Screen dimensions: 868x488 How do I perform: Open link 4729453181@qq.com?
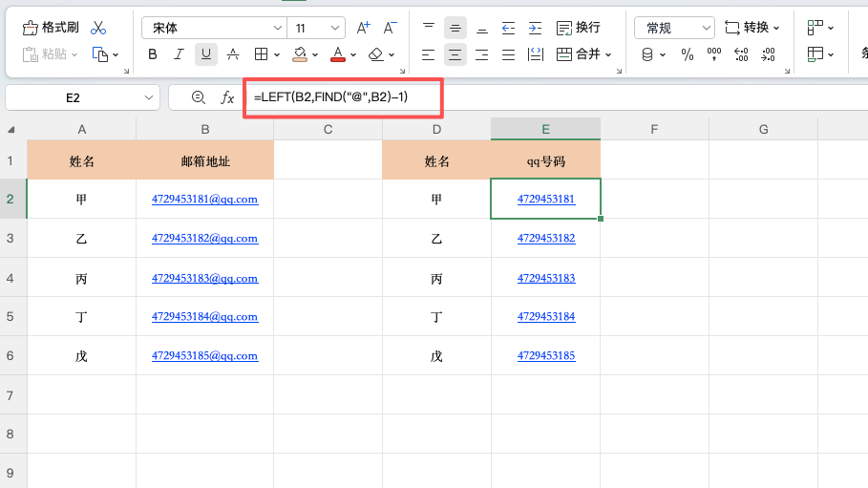point(204,199)
